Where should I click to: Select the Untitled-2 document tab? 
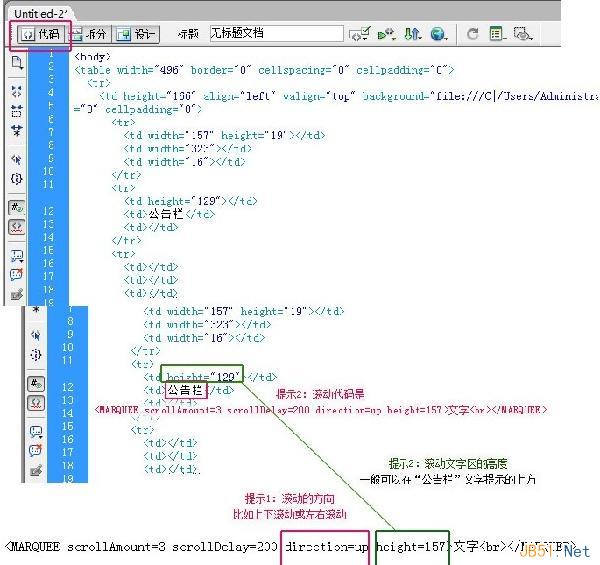(40, 14)
